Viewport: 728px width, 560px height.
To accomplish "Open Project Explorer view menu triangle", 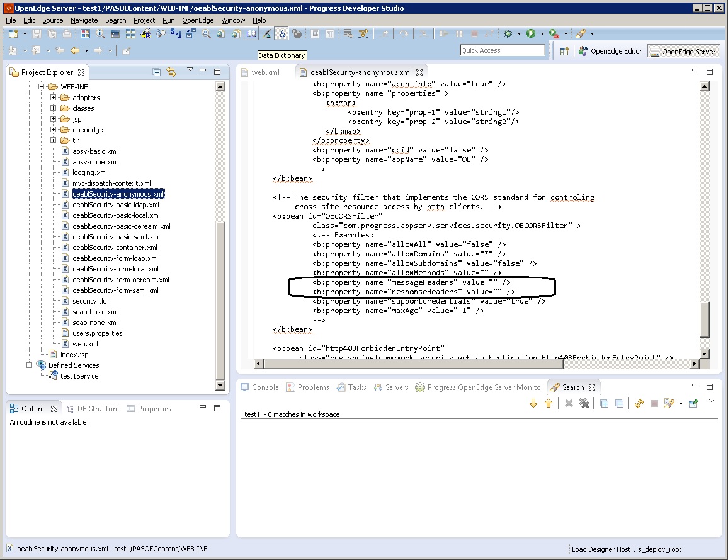I will point(190,70).
